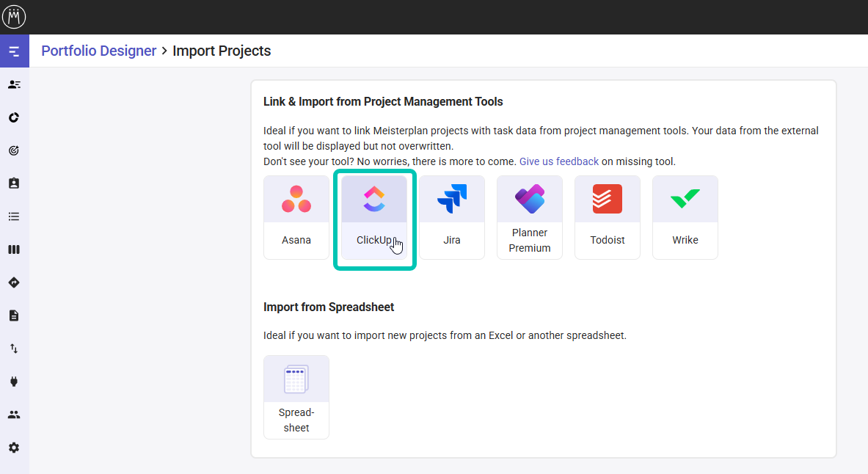This screenshot has height=474, width=868.
Task: Select the ClickUp import tile
Action: coord(374,218)
